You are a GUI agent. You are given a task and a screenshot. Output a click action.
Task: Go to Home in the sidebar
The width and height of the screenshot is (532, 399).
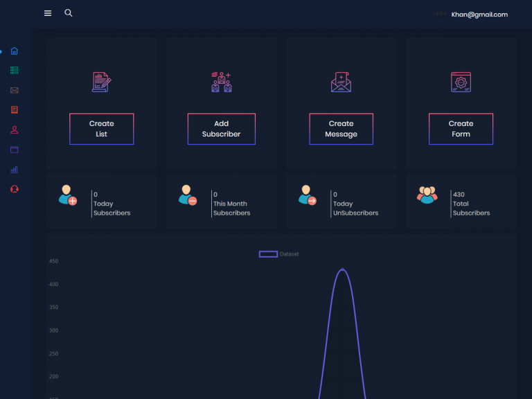click(x=15, y=51)
